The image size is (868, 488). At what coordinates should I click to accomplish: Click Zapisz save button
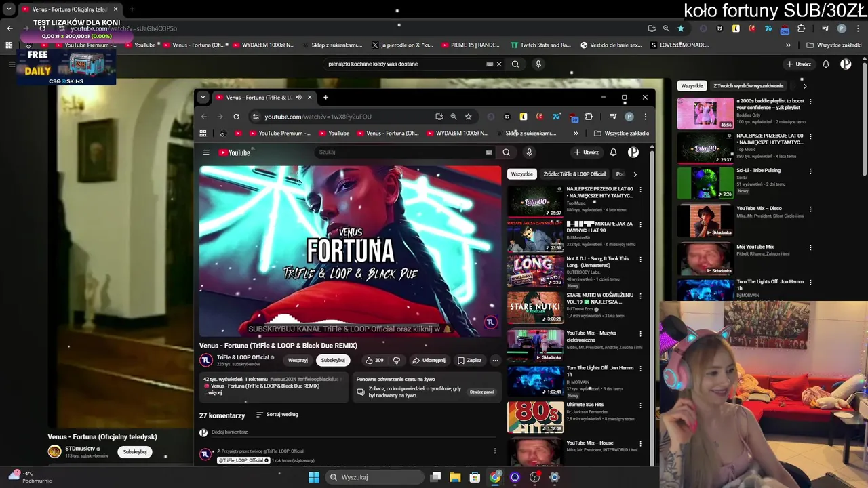pyautogui.click(x=469, y=361)
